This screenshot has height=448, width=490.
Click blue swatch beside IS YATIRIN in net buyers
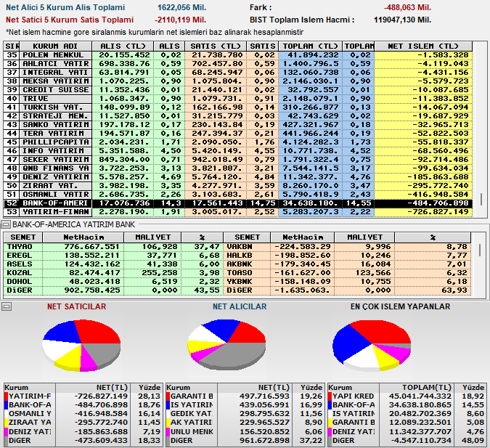168,405
